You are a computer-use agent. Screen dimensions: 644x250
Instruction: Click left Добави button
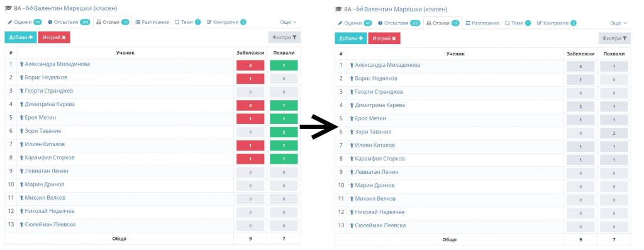pyautogui.click(x=21, y=37)
